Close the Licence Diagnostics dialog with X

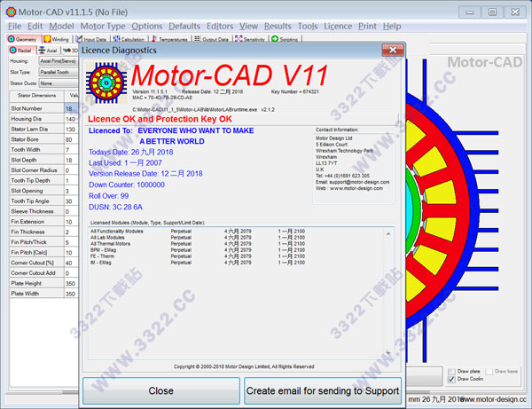[393, 50]
